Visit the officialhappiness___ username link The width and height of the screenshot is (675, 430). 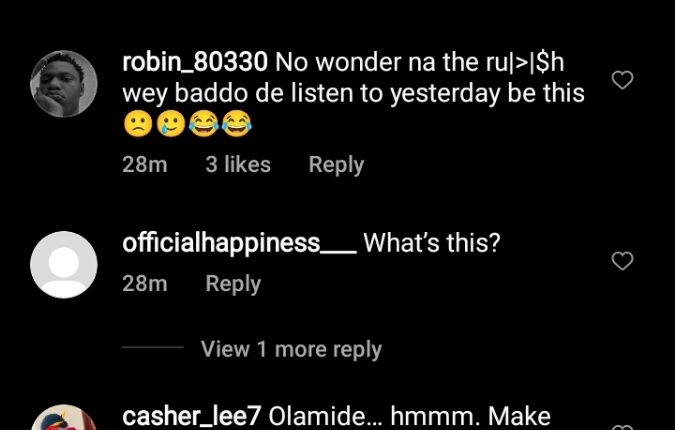(239, 243)
